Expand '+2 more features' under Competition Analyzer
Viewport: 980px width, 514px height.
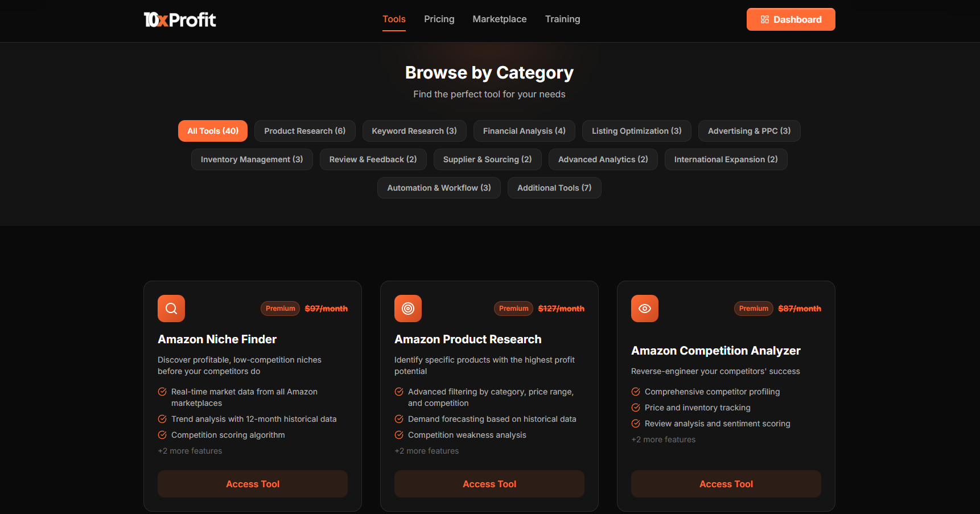(x=663, y=439)
